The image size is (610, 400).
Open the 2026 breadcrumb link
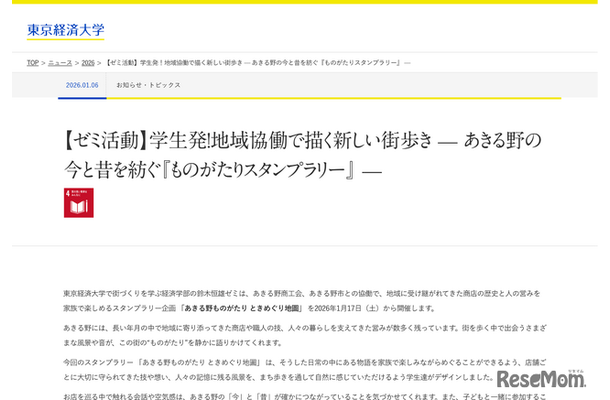tap(88, 63)
